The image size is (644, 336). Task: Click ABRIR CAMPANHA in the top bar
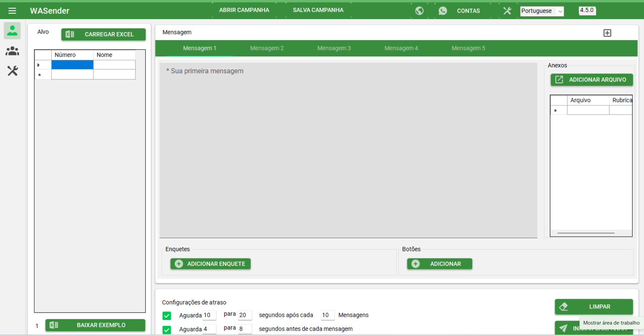coord(244,10)
